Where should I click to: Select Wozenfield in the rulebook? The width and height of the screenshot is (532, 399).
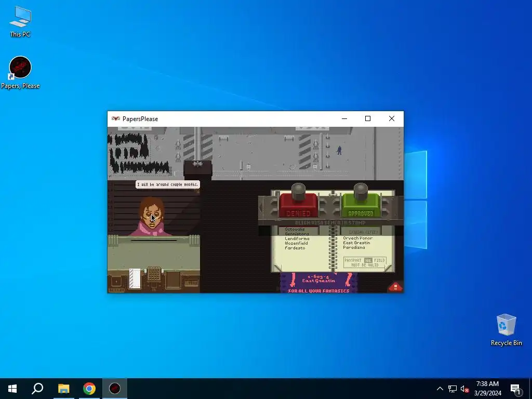coord(296,243)
